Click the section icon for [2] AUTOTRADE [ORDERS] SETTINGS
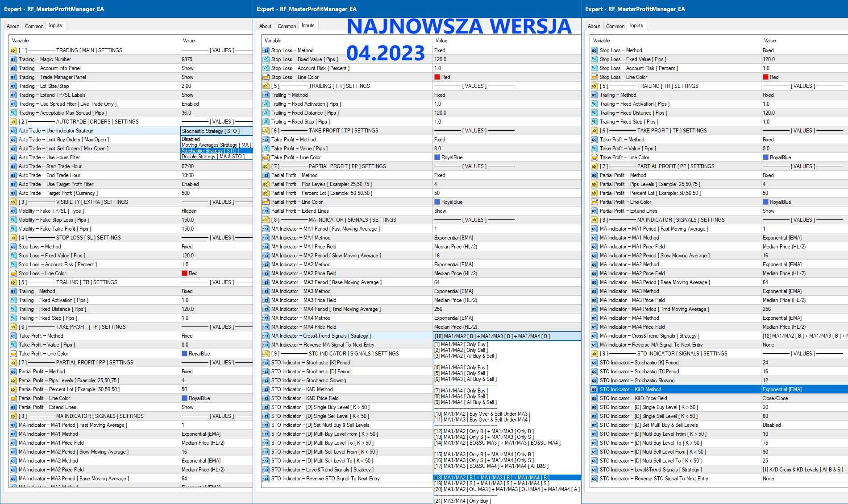The width and height of the screenshot is (848, 504). (x=13, y=122)
